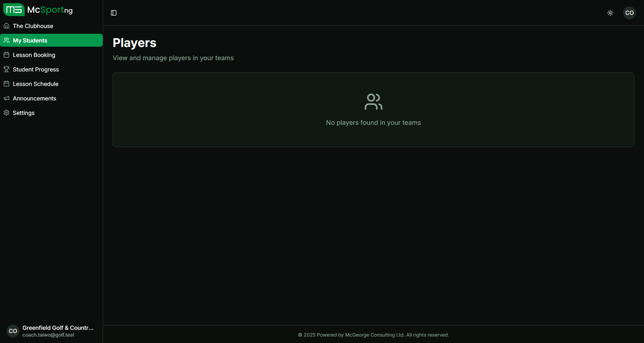Viewport: 644px width, 343px height.
Task: Open the Settings menu item
Action: [x=24, y=113]
